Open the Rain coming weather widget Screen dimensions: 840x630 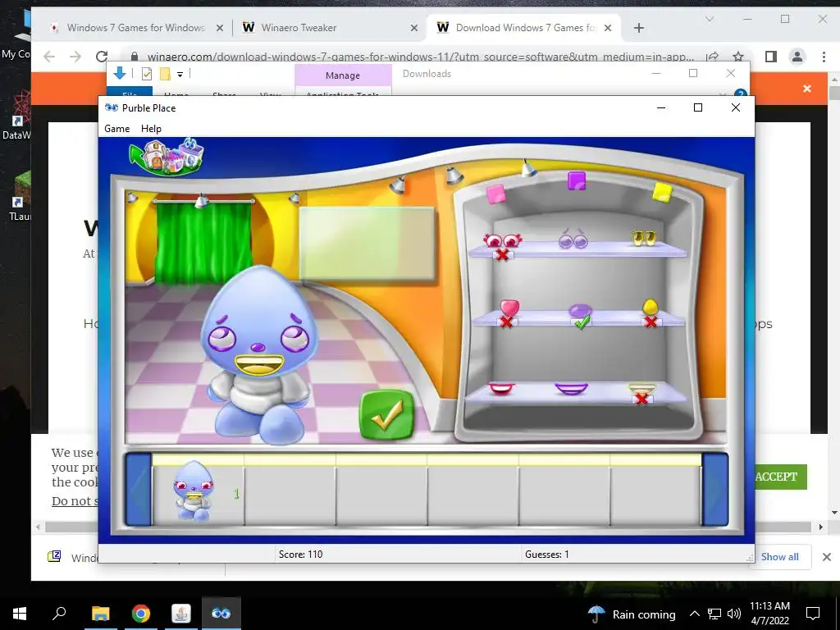coord(632,614)
